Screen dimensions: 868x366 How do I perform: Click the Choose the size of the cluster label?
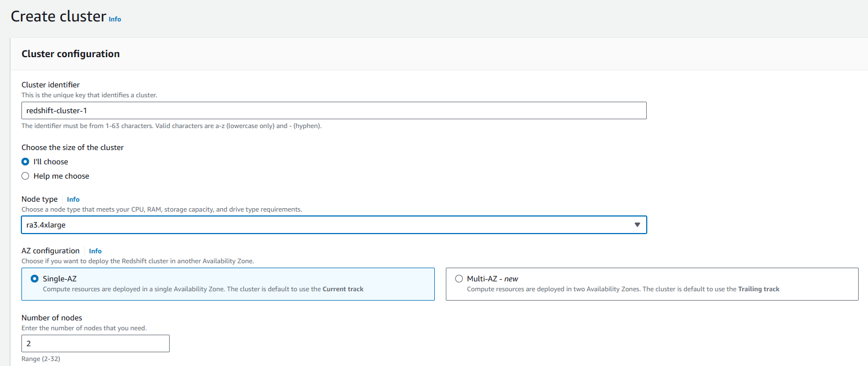tap(72, 147)
